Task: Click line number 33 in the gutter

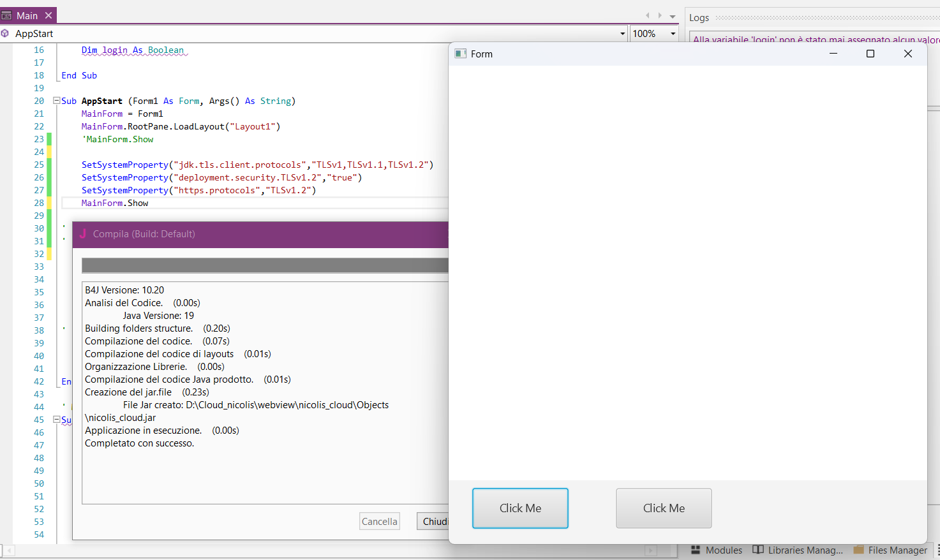Action: (x=39, y=267)
